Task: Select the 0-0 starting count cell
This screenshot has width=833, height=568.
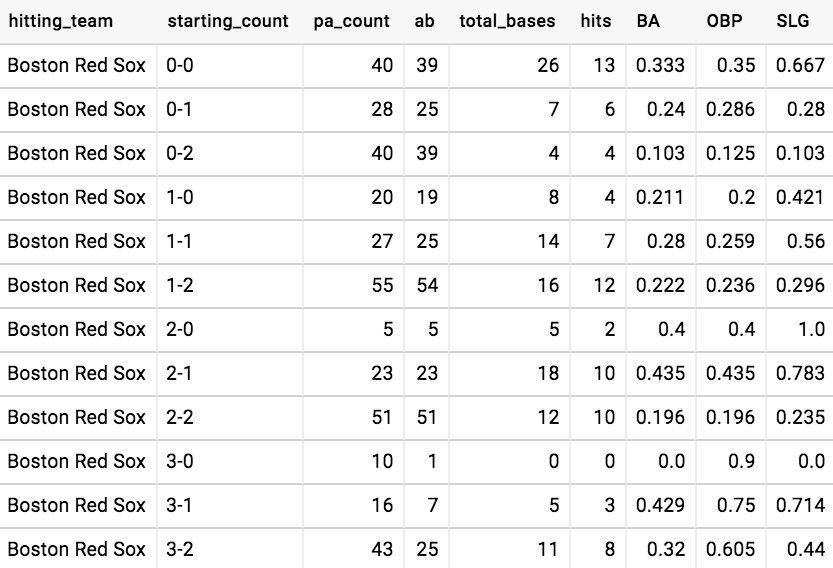Action: coord(180,65)
